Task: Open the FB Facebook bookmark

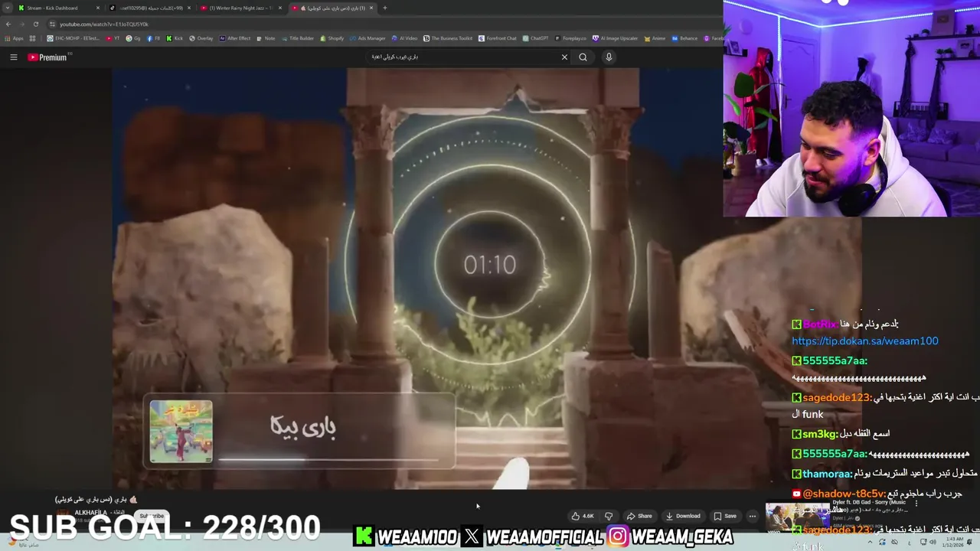Action: 154,38
